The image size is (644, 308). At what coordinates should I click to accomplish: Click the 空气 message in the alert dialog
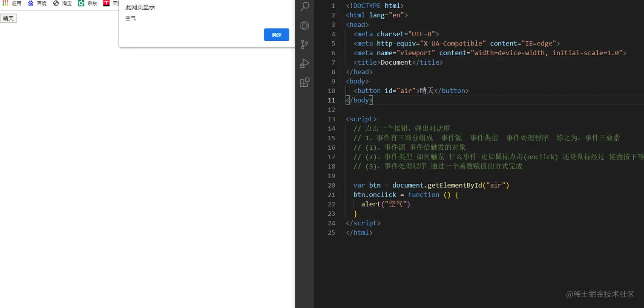(x=130, y=18)
